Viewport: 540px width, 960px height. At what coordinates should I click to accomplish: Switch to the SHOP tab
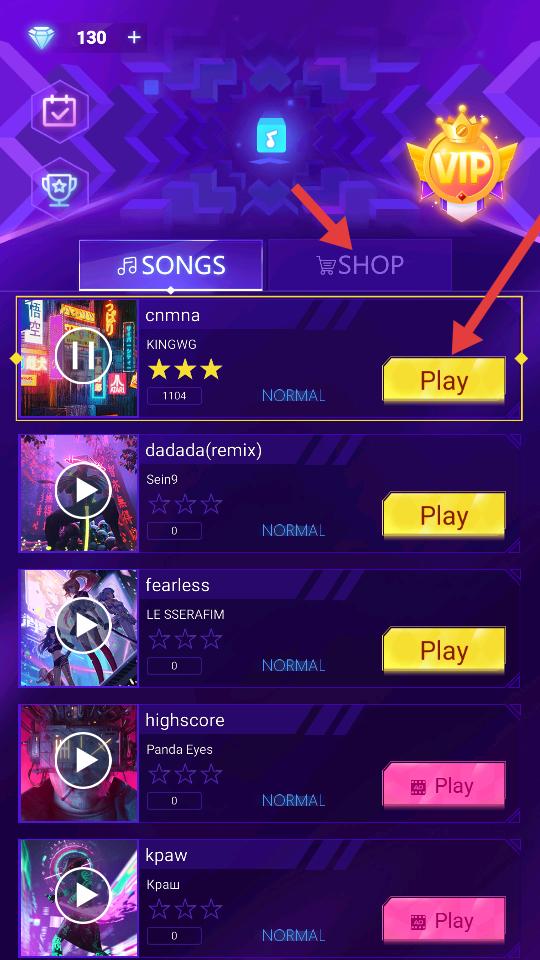point(360,264)
